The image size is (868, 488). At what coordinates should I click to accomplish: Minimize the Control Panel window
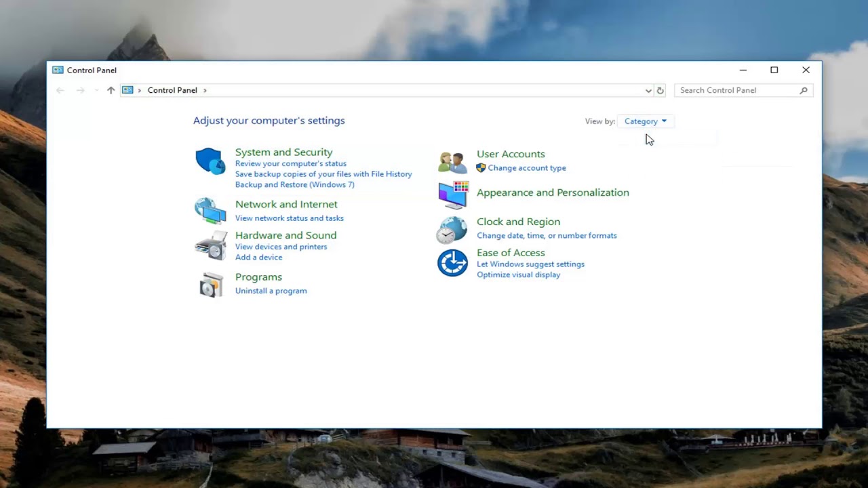743,70
